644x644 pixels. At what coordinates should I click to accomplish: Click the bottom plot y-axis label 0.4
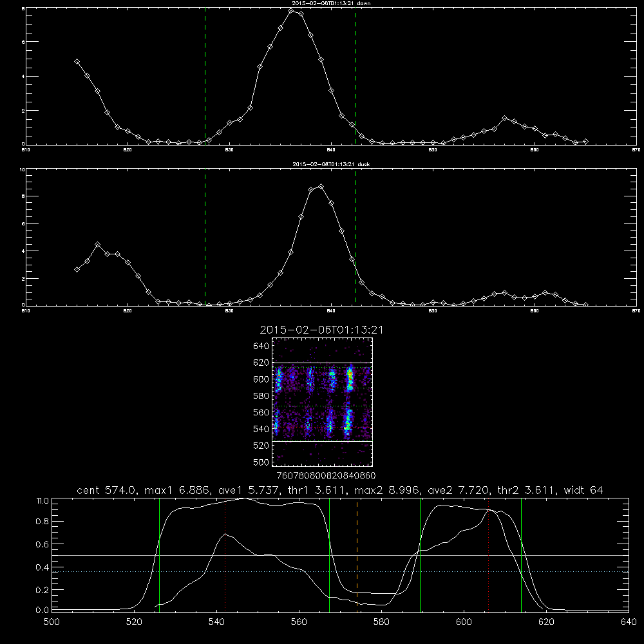43,567
